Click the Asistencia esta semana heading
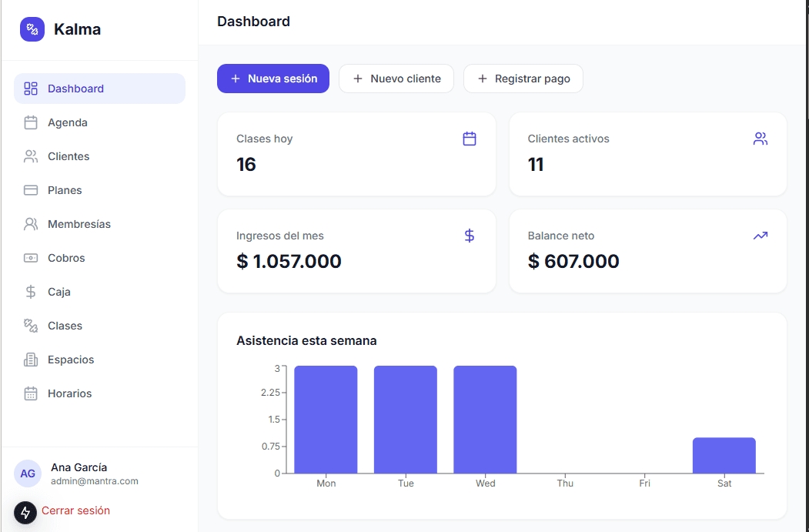809x532 pixels. 306,340
